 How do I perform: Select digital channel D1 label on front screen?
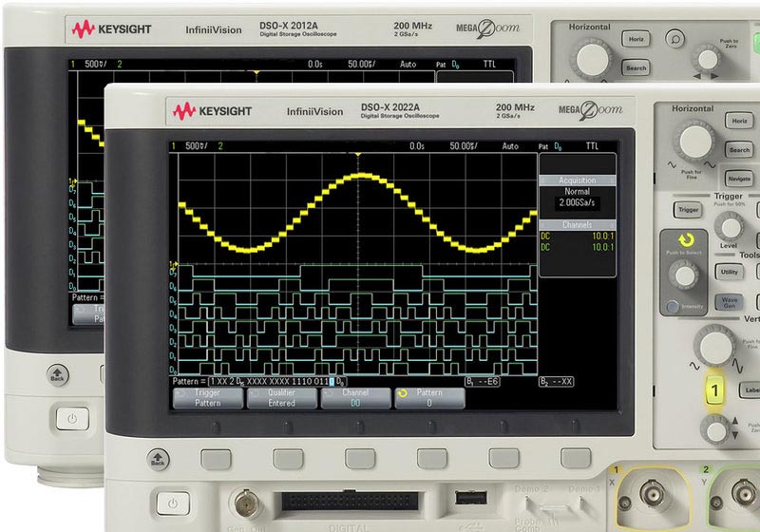coord(173,356)
